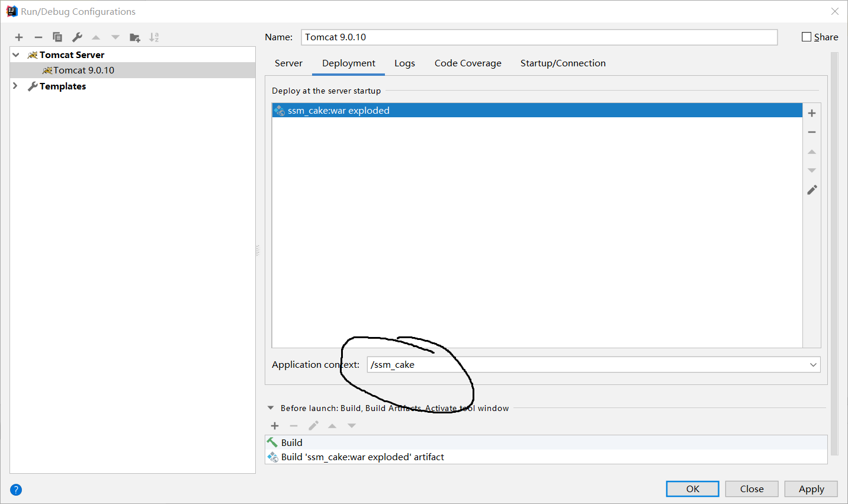Viewport: 848px width, 504px height.
Task: Move before launch task up
Action: coord(332,426)
